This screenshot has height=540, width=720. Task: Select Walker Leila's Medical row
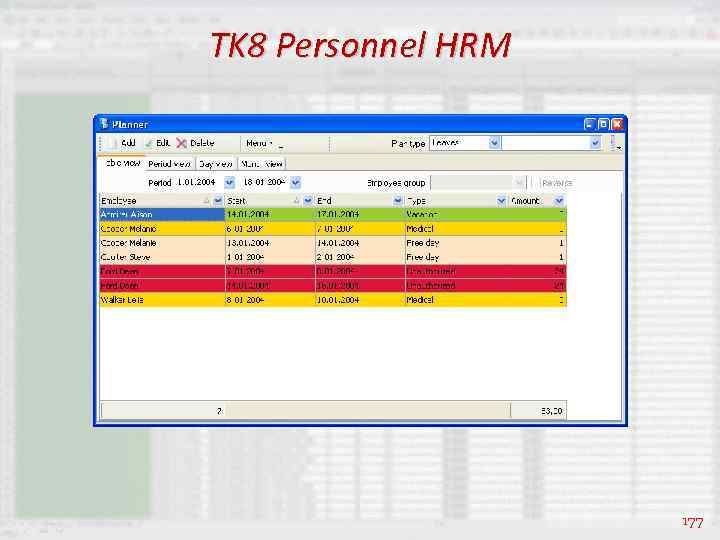333,300
